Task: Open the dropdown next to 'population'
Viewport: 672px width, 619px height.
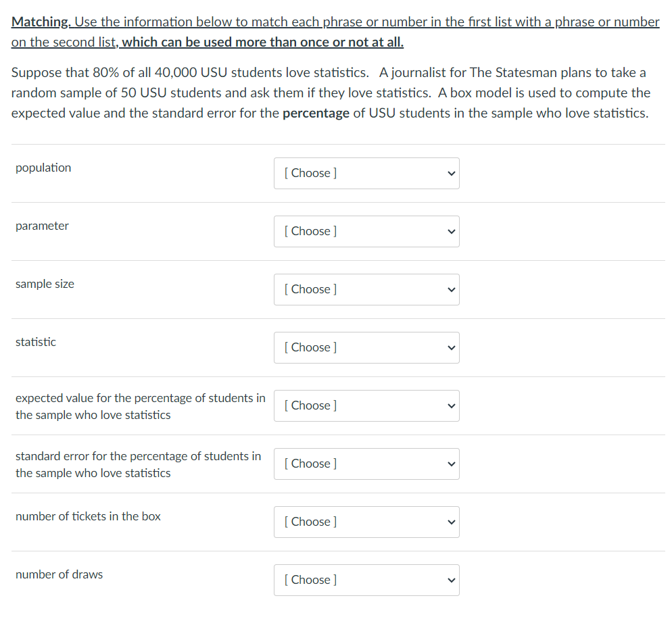Action: point(366,173)
